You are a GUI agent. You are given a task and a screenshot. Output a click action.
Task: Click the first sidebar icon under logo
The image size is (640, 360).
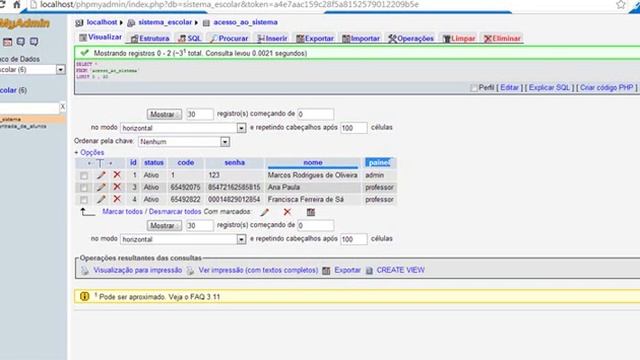tap(7, 42)
